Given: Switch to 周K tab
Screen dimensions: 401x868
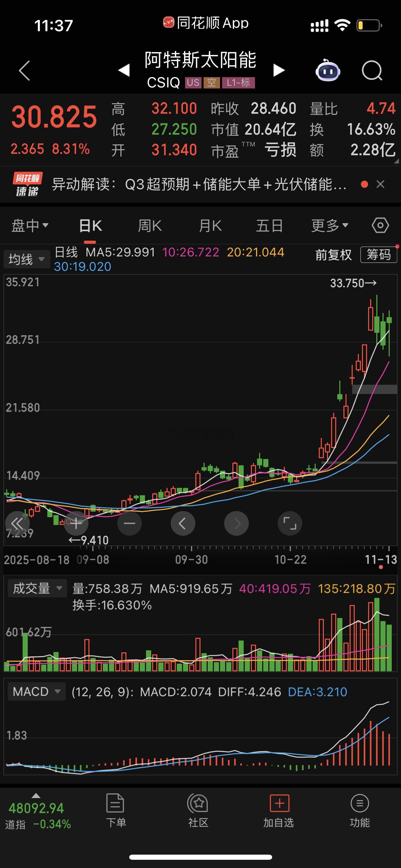Looking at the screenshot, I should tap(150, 226).
